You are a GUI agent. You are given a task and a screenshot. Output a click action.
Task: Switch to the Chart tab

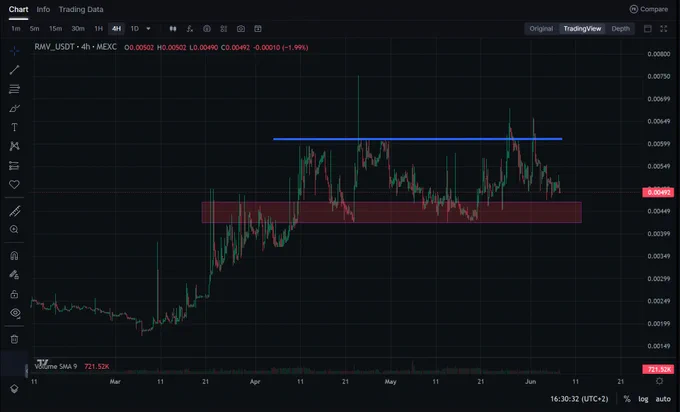[x=18, y=10]
